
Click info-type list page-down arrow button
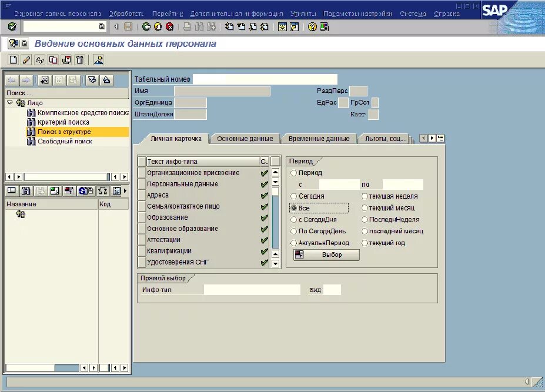(x=275, y=263)
